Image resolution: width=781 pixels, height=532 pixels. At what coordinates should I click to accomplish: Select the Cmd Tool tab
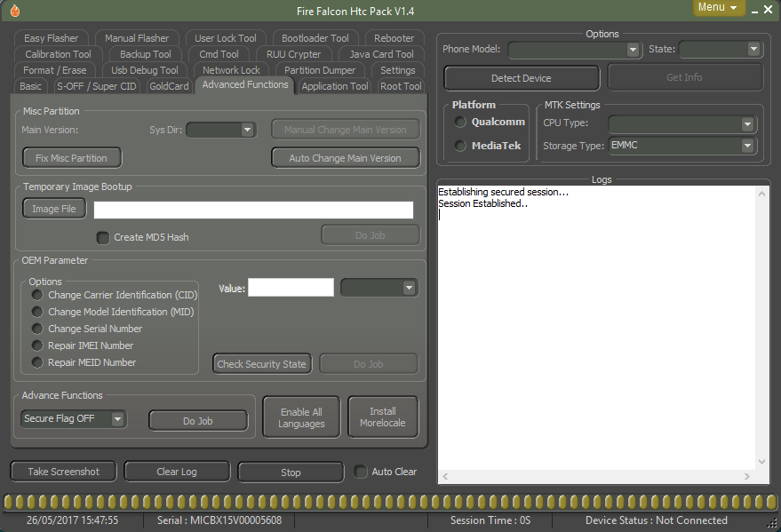pyautogui.click(x=219, y=54)
